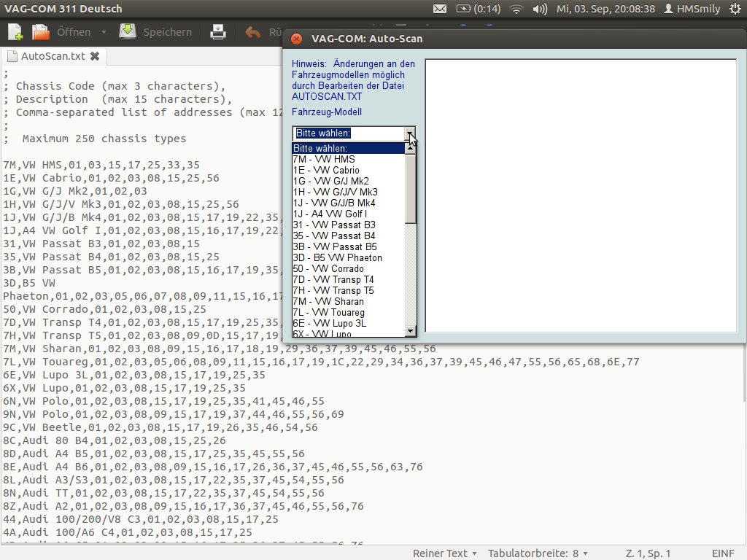
Task: Open the system gear menu
Action: (x=735, y=9)
